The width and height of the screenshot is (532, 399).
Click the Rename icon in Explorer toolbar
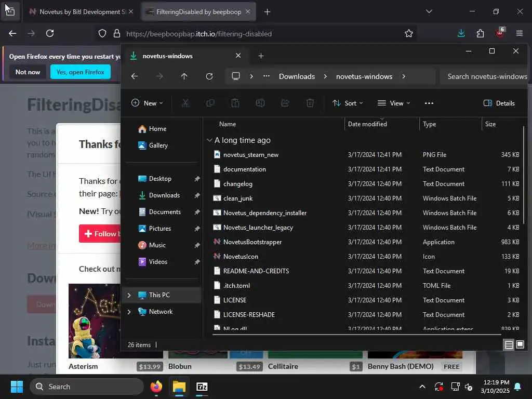click(x=260, y=103)
